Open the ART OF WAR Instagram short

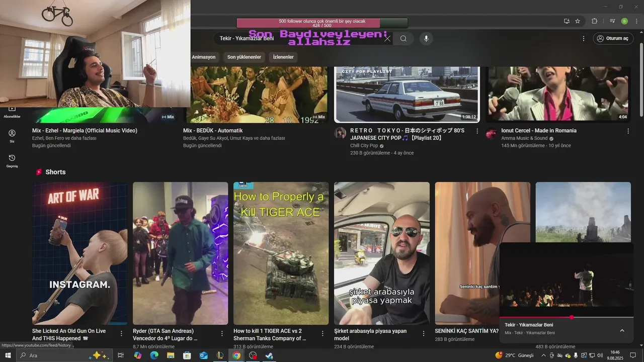pos(80,253)
